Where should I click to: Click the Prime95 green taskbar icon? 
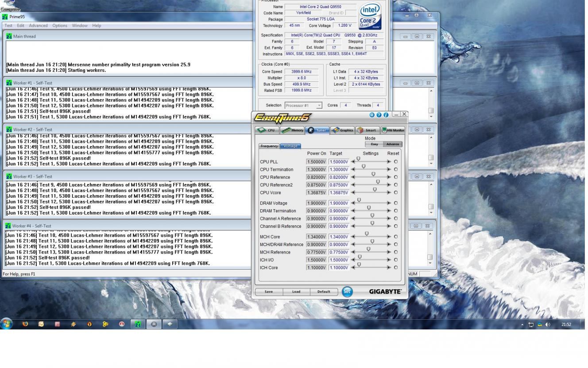click(138, 324)
